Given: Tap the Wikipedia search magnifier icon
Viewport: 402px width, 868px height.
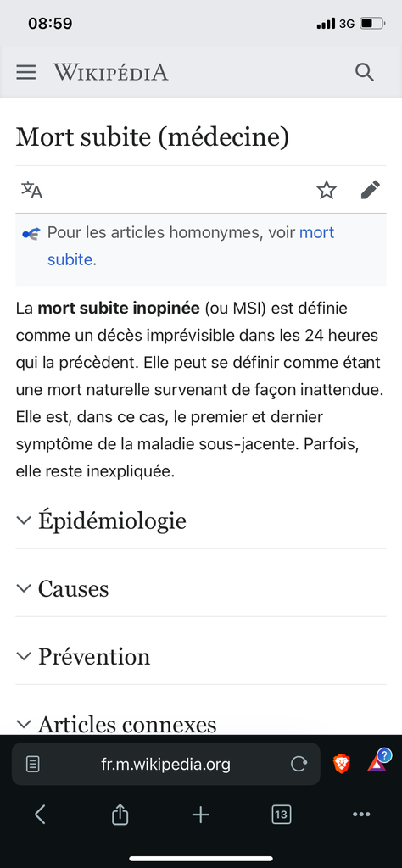Looking at the screenshot, I should point(365,73).
